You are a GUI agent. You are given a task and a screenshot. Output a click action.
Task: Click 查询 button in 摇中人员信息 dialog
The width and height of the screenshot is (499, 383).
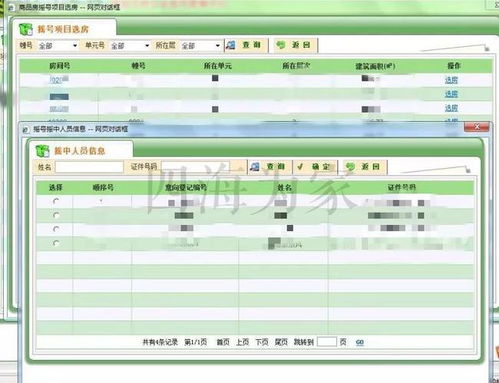[x=270, y=167]
